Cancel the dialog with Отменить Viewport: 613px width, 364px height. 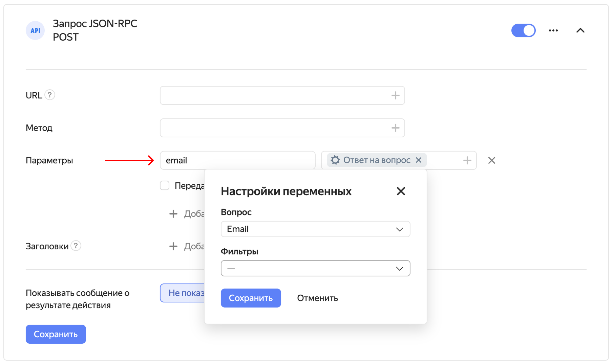click(317, 298)
